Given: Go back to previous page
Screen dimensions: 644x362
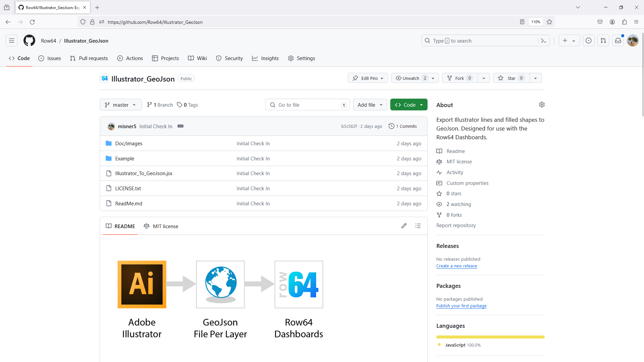Looking at the screenshot, I should tap(8, 22).
